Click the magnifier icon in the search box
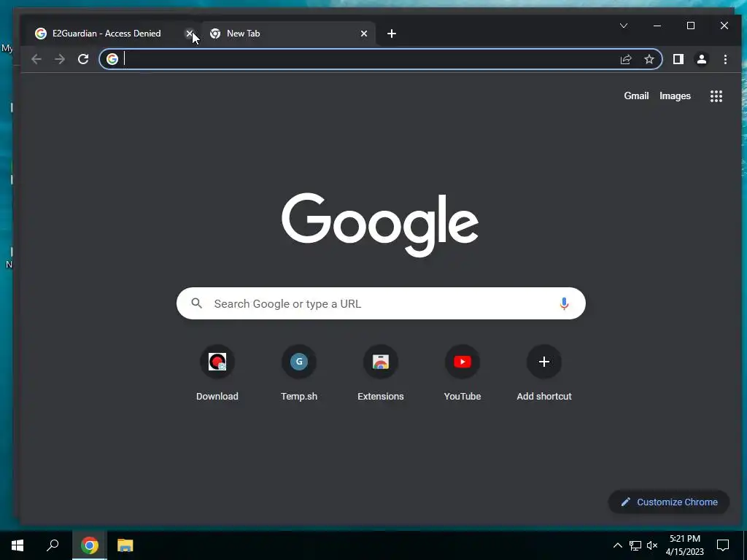Image resolution: width=747 pixels, height=560 pixels. click(197, 303)
